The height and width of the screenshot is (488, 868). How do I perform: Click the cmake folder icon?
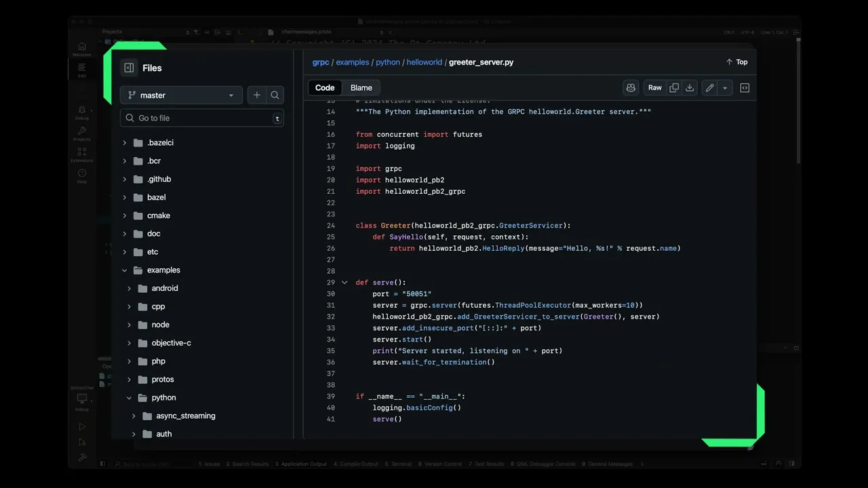(x=138, y=216)
